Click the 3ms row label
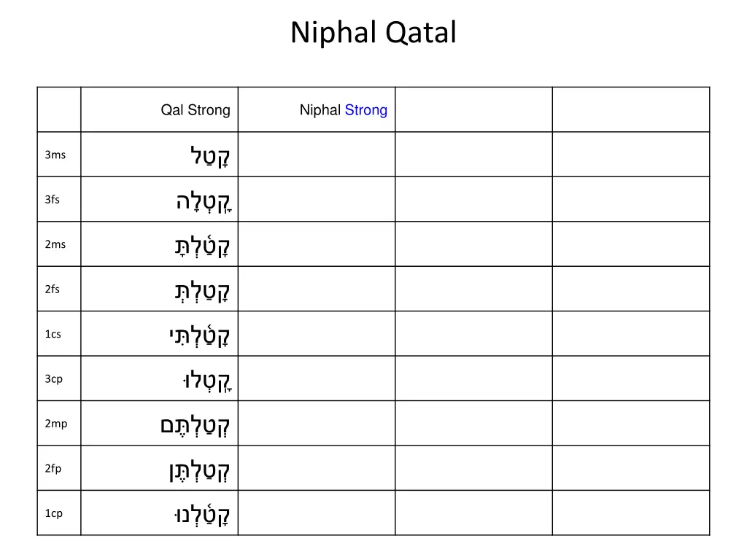The height and width of the screenshot is (560, 747). point(55,155)
